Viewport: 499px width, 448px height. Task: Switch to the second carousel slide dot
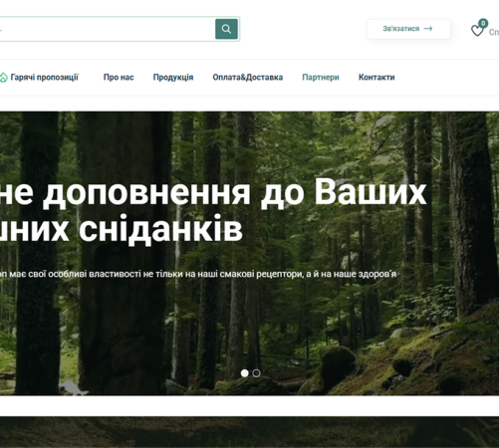click(x=256, y=373)
